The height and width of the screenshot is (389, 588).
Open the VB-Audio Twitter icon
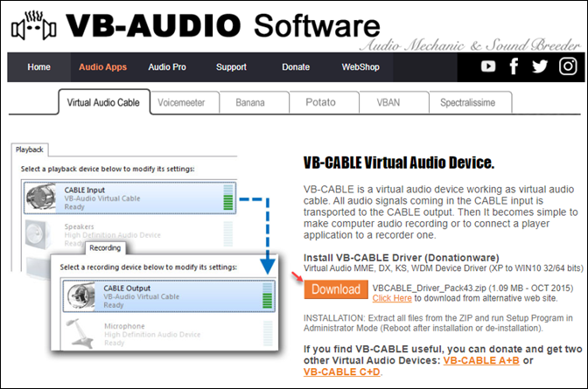tap(540, 66)
